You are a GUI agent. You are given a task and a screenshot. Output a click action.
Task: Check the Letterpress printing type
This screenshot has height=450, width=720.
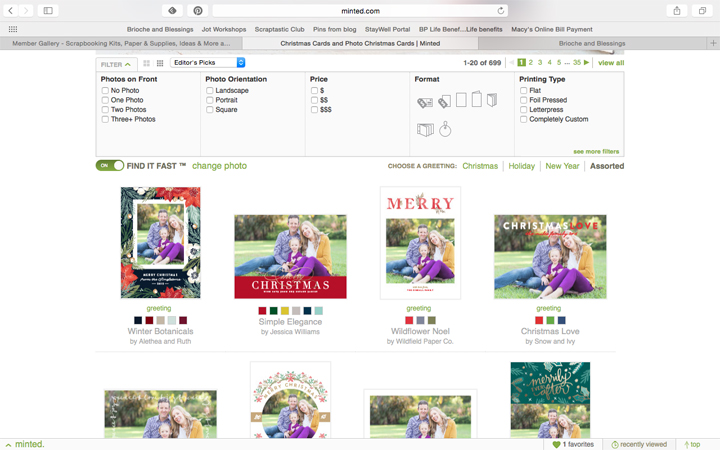pyautogui.click(x=523, y=110)
